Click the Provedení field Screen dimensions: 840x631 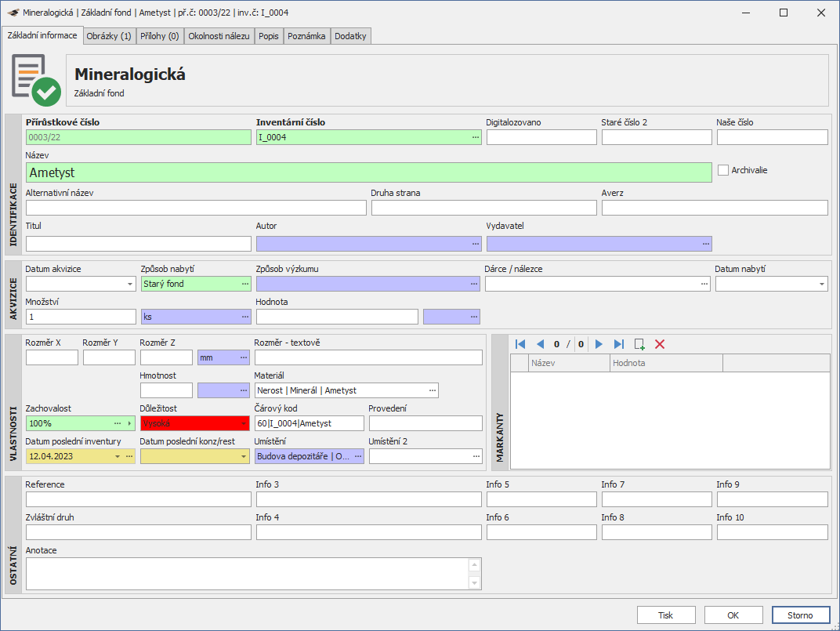tap(426, 423)
